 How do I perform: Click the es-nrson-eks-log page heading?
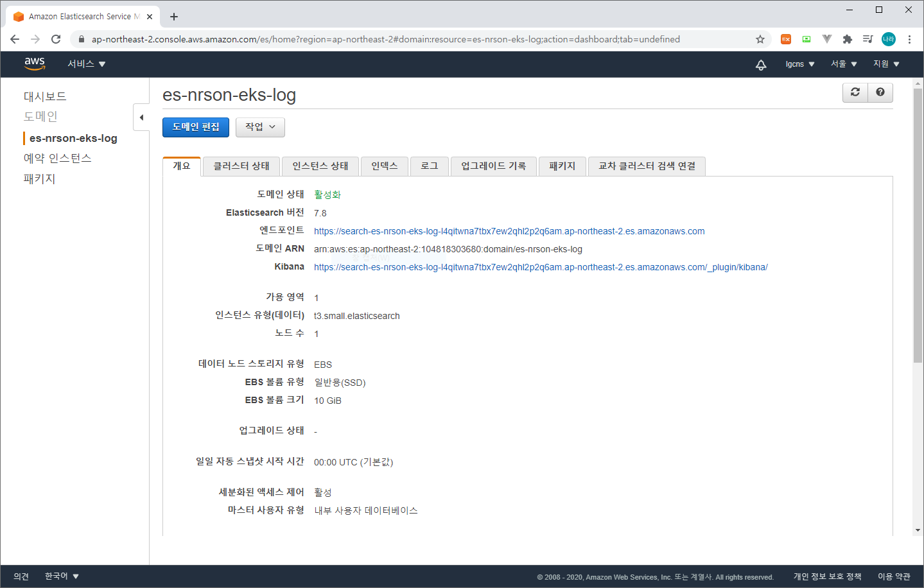[x=229, y=95]
